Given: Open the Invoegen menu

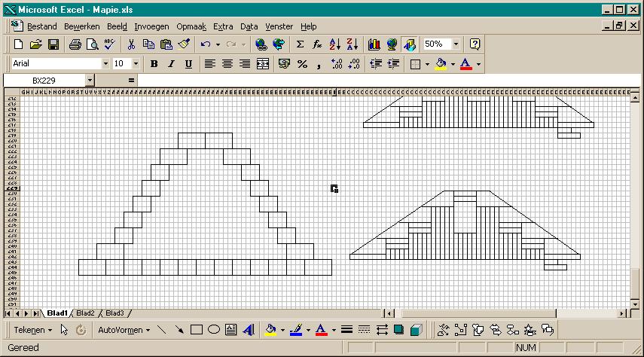Looking at the screenshot, I should click(151, 26).
